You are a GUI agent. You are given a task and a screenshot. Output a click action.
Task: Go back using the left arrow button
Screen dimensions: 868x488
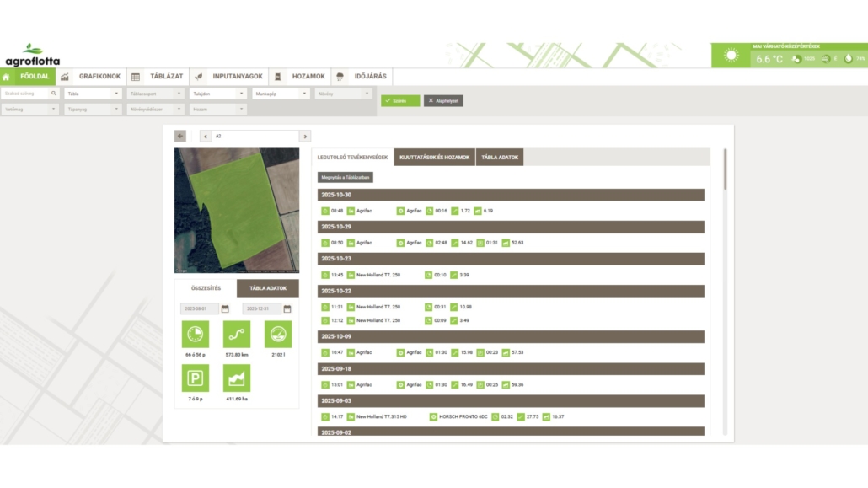click(x=180, y=136)
